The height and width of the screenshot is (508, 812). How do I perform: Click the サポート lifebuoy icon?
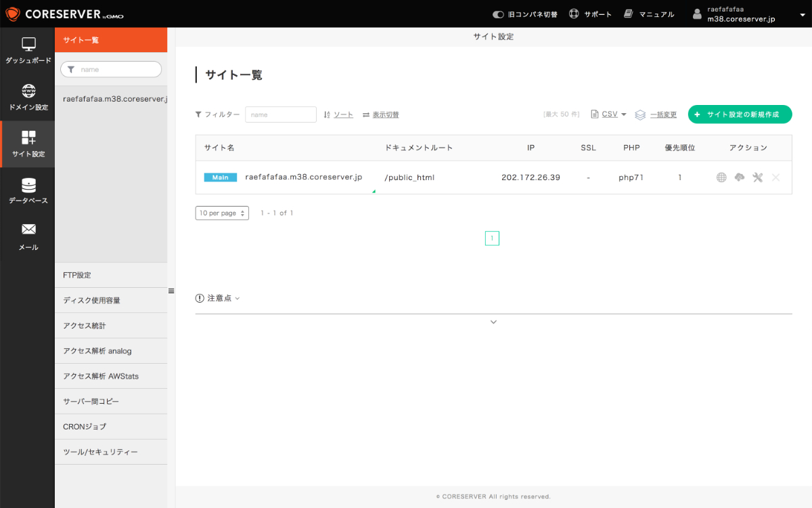(574, 14)
